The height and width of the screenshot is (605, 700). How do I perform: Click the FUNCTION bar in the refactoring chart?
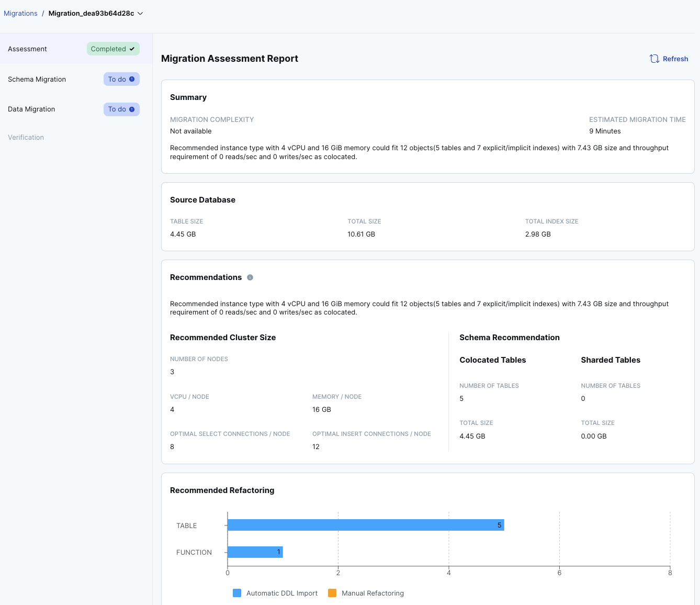255,552
